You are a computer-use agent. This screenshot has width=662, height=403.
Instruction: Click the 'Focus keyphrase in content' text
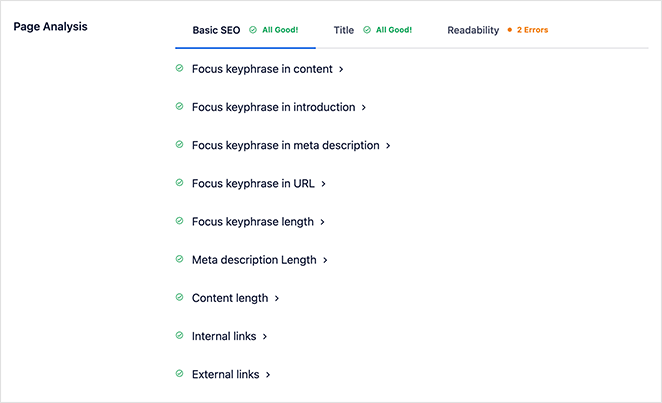pyautogui.click(x=262, y=69)
